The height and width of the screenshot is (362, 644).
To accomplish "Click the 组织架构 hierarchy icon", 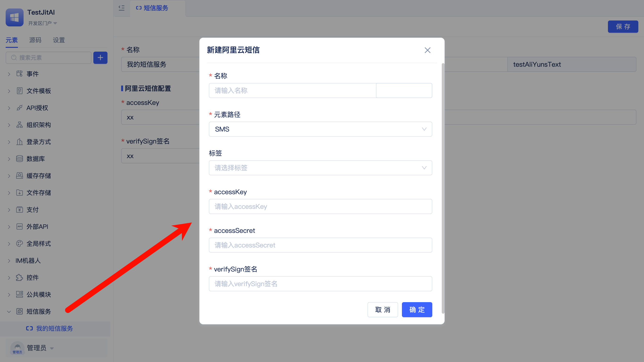I will 20,125.
